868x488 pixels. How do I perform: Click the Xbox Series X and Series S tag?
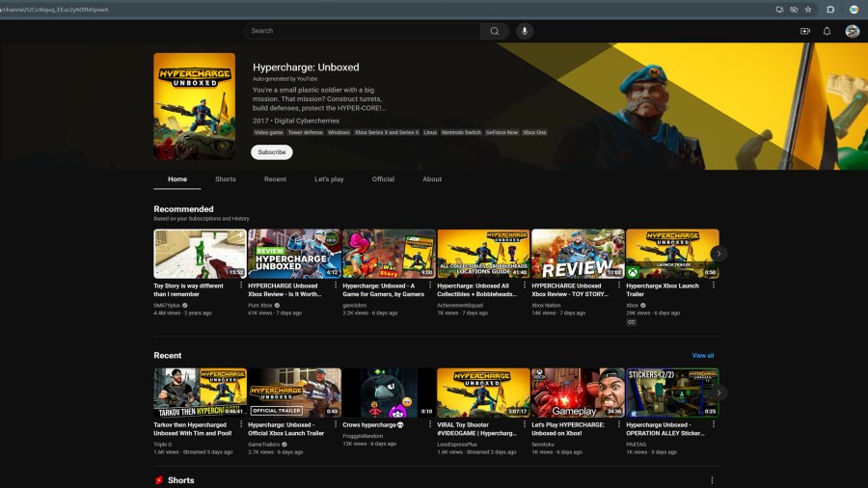(387, 133)
